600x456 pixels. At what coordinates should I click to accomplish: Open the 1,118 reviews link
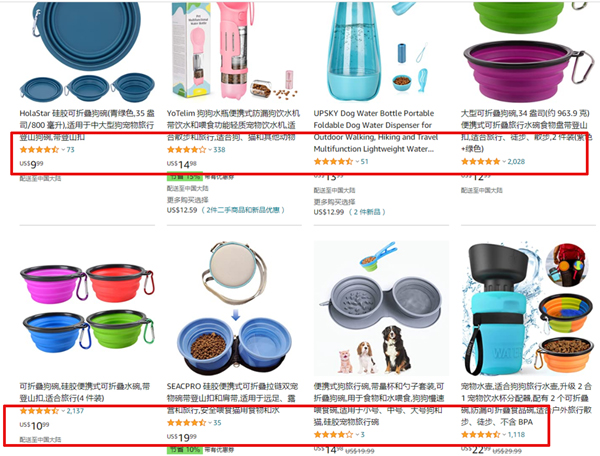tap(516, 435)
